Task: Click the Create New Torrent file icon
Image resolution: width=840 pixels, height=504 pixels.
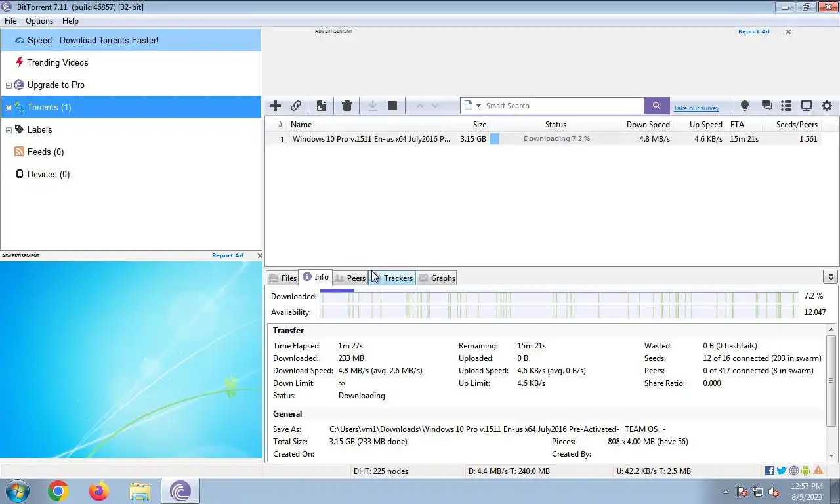Action: pyautogui.click(x=322, y=106)
